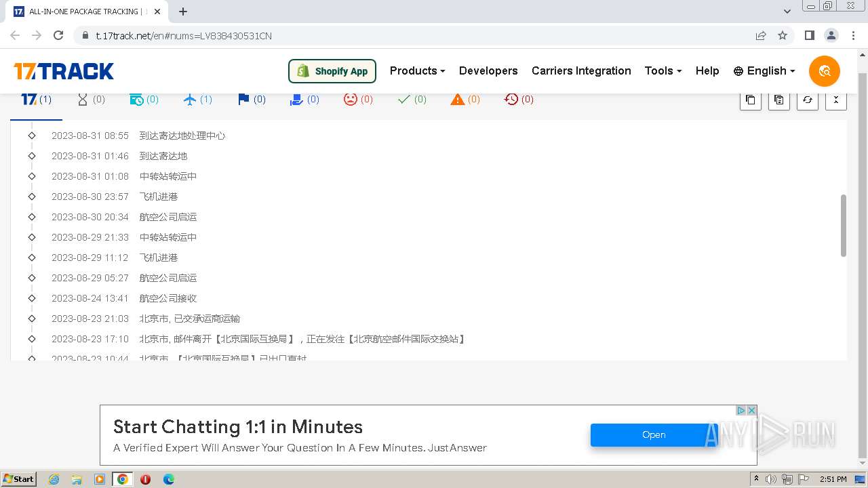Select the Not Found hourglass tab
Screen dimensions: 868x488
(x=91, y=100)
